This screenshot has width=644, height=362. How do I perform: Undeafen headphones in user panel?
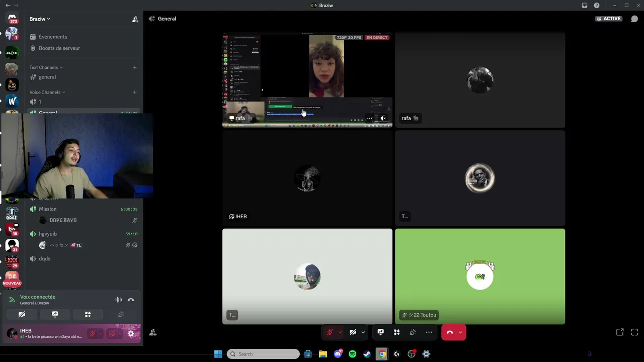point(112,333)
